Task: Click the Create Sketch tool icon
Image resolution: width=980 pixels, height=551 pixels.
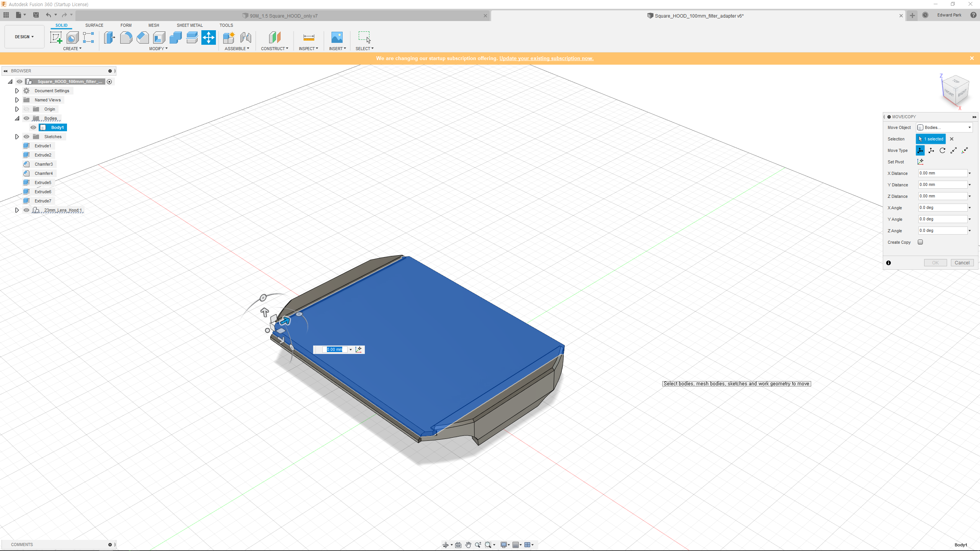Action: click(x=56, y=37)
